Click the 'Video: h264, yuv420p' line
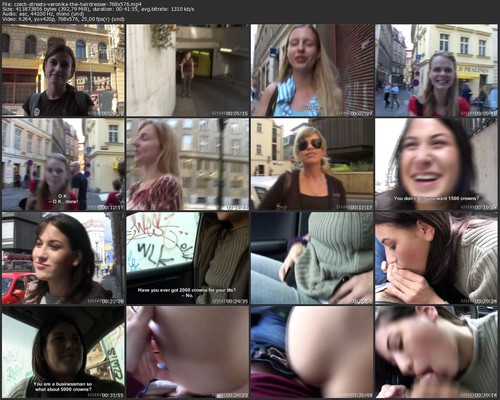The height and width of the screenshot is (400, 500). click(x=63, y=19)
